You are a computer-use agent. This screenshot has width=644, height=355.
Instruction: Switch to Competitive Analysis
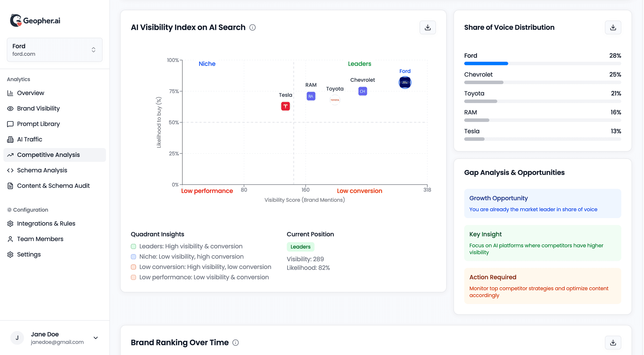pos(48,155)
